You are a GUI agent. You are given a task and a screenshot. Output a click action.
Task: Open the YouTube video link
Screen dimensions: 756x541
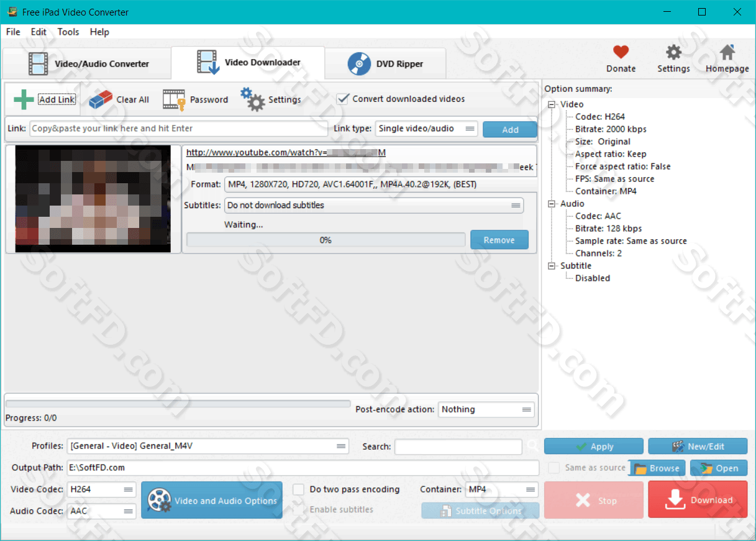[286, 152]
